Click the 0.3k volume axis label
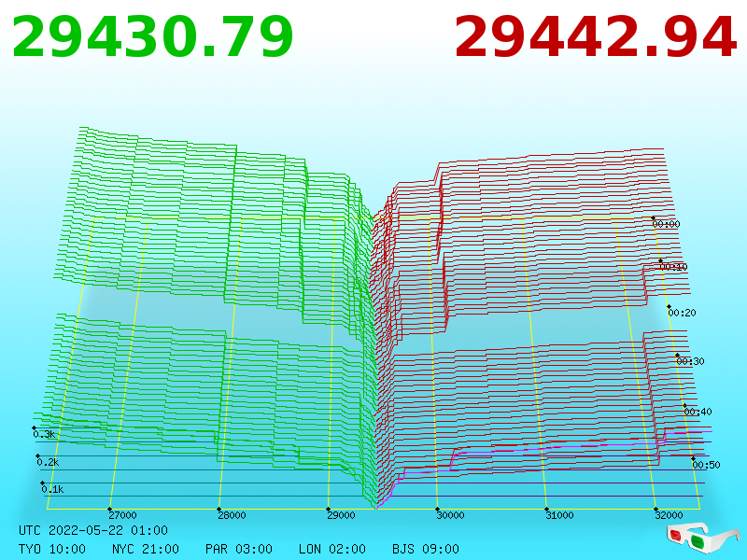 pyautogui.click(x=44, y=434)
